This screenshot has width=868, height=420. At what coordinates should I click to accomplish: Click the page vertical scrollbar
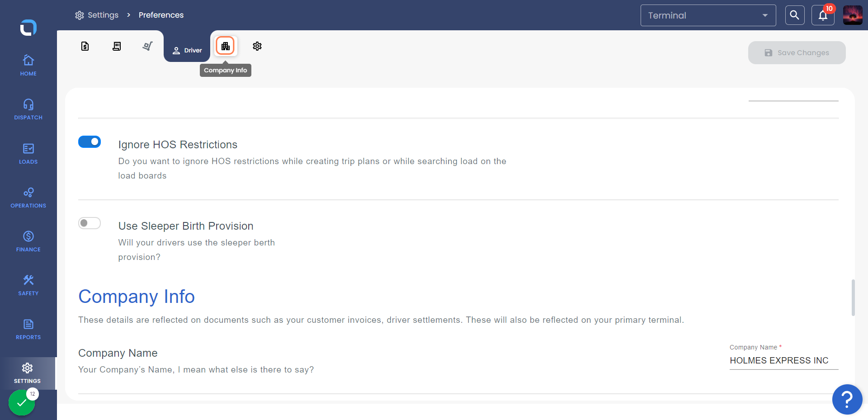(853, 297)
